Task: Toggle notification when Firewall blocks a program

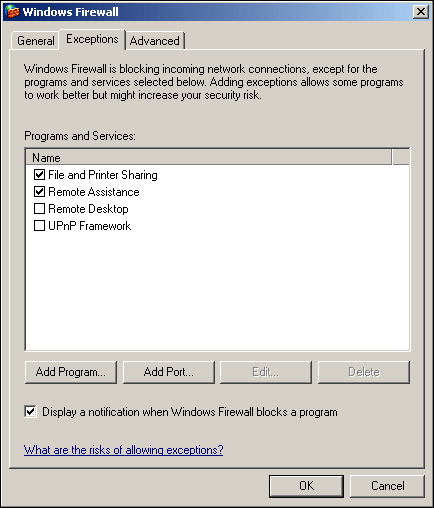Action: 30,412
